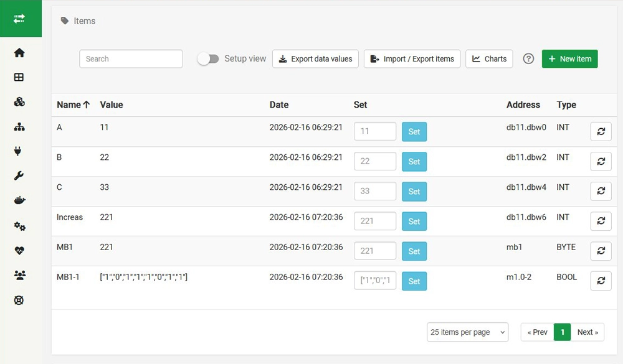Open the wrench tools icon in sidebar
Image resolution: width=623 pixels, height=364 pixels.
pyautogui.click(x=19, y=175)
